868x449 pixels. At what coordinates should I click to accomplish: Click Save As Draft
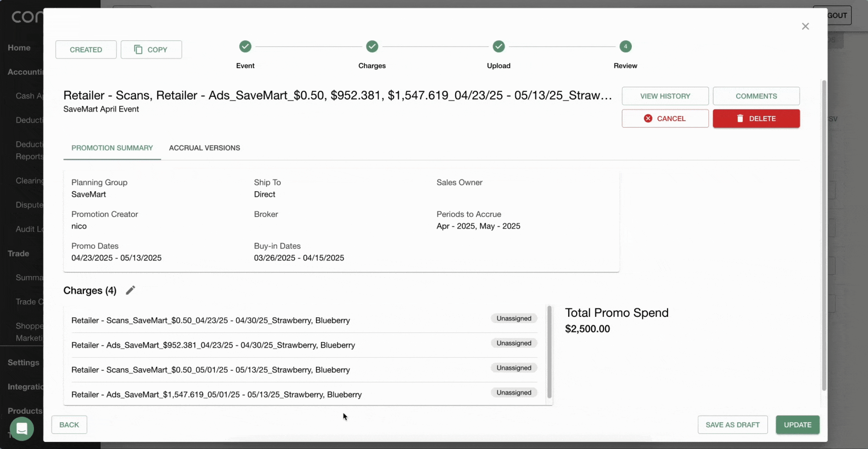click(732, 424)
